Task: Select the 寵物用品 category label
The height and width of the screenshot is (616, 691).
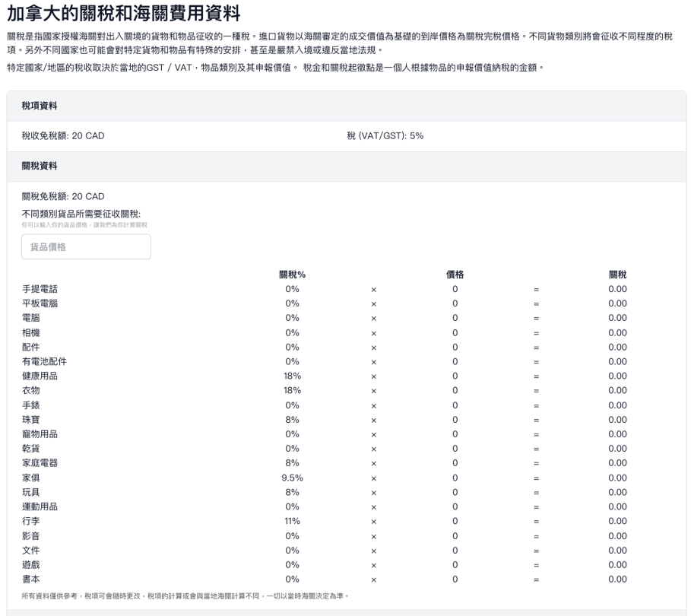Action: click(40, 434)
